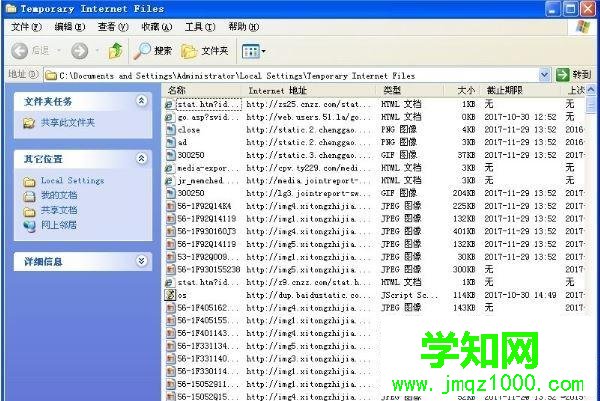Open the 查看(V) menu

click(x=113, y=27)
